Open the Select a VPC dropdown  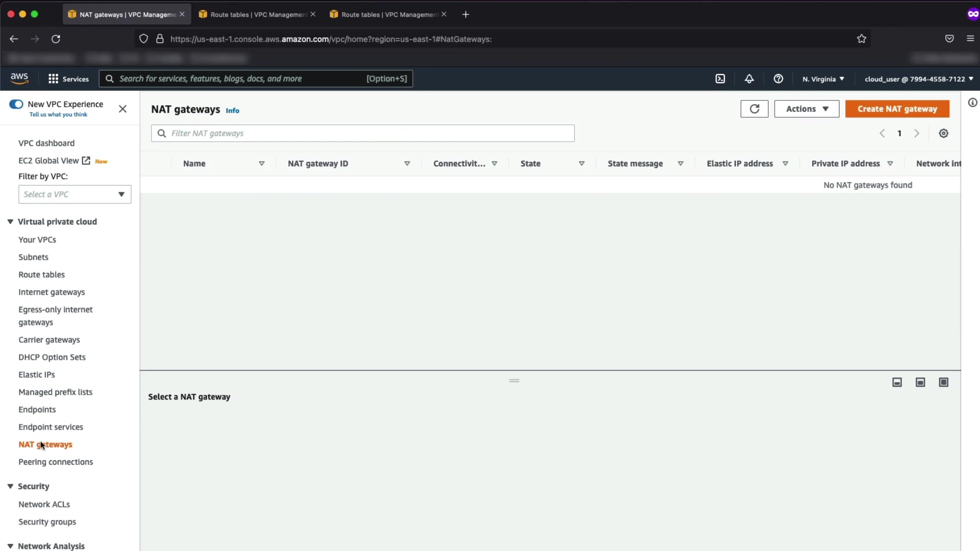75,194
